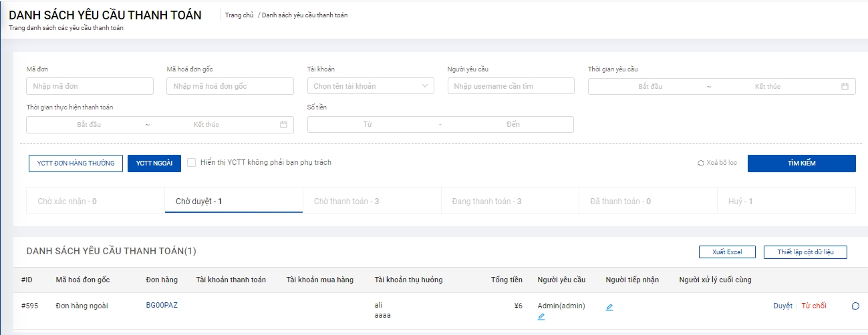868x335 pixels.
Task: Expand the Tài khoản dropdown
Action: tap(370, 86)
